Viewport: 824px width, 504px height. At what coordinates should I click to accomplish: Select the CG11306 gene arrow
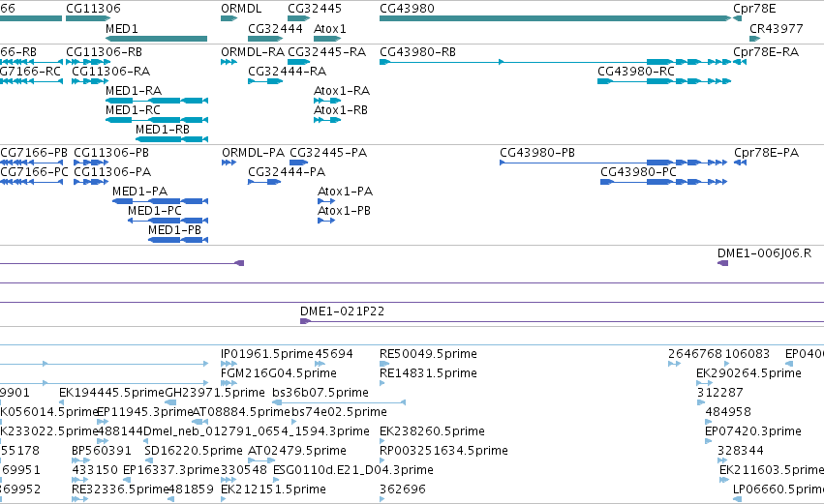coord(88,18)
